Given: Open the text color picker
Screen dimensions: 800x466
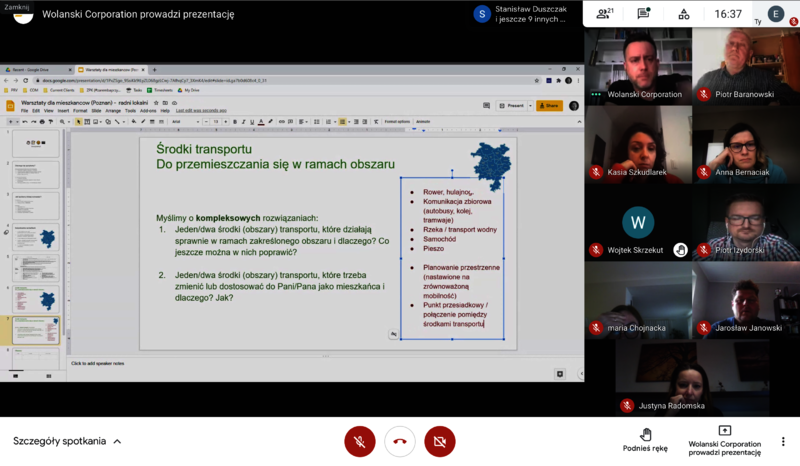Looking at the screenshot, I should tap(261, 121).
